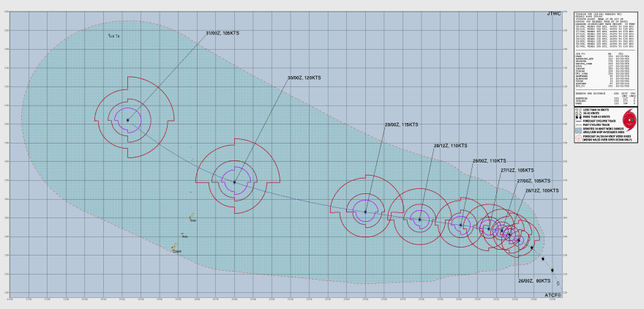Click the Guam map label
This screenshot has height=309, width=644.
click(x=177, y=251)
